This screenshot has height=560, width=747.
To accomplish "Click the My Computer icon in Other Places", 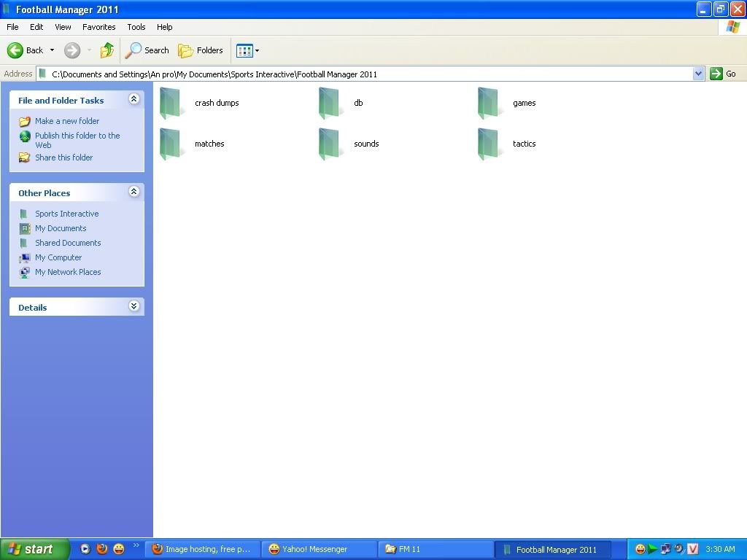I will click(x=24, y=258).
